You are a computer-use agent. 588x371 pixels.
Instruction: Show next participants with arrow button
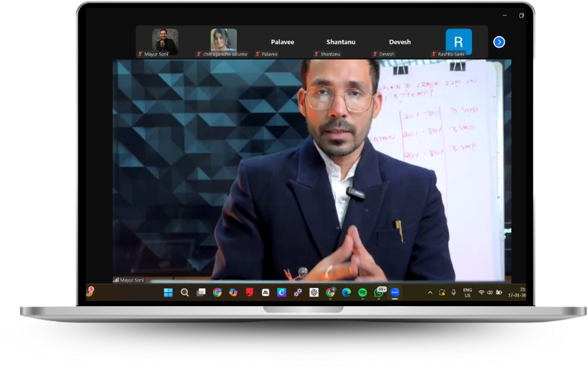[499, 42]
